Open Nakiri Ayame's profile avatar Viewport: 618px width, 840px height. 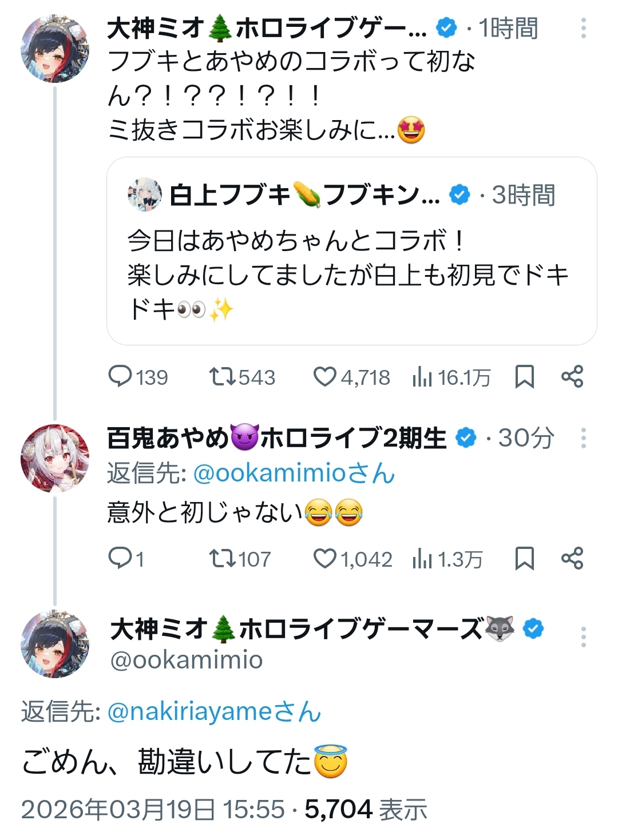click(55, 459)
